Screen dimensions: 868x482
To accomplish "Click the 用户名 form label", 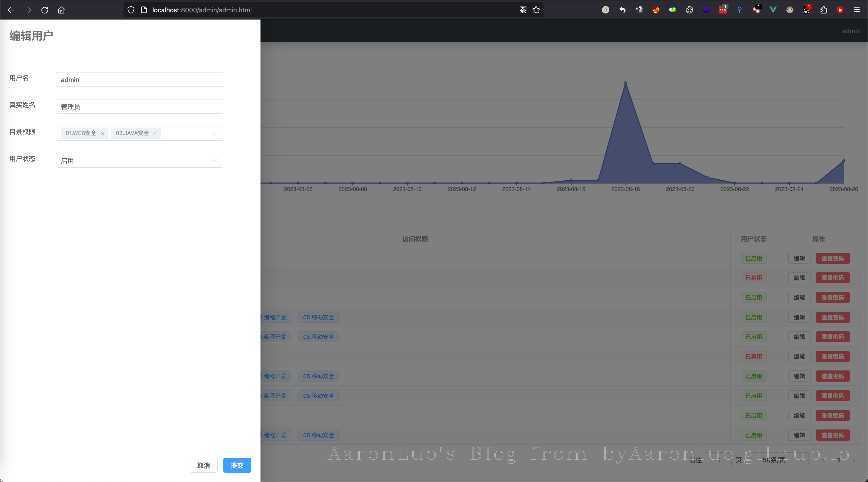I will click(19, 78).
